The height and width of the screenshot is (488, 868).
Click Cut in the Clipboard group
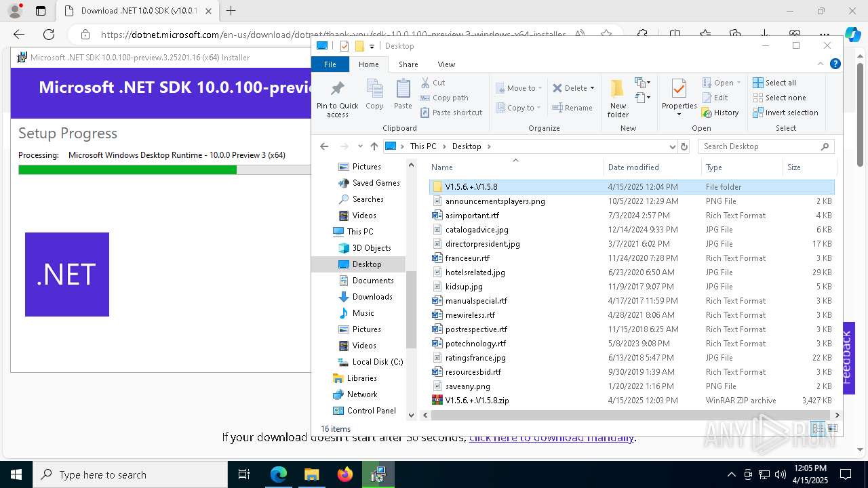tap(433, 83)
